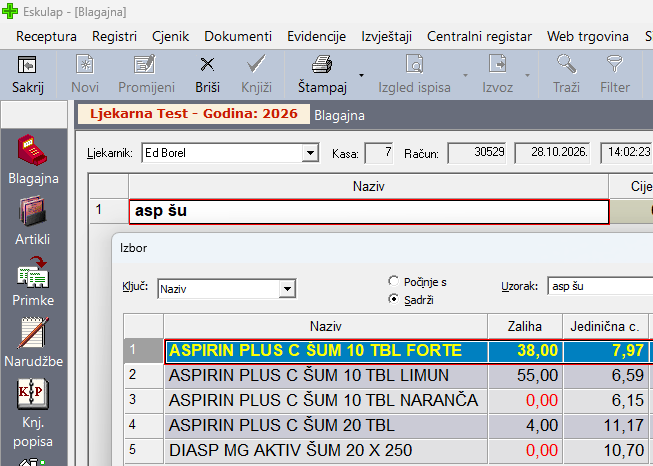Click the Kasa number field
The image size is (653, 466).
[379, 153]
